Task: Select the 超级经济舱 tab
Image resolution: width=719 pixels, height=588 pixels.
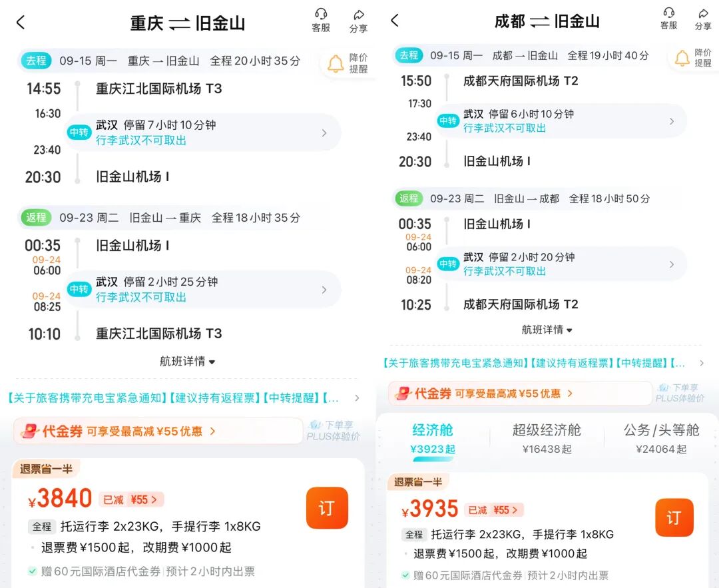Action: [x=547, y=438]
